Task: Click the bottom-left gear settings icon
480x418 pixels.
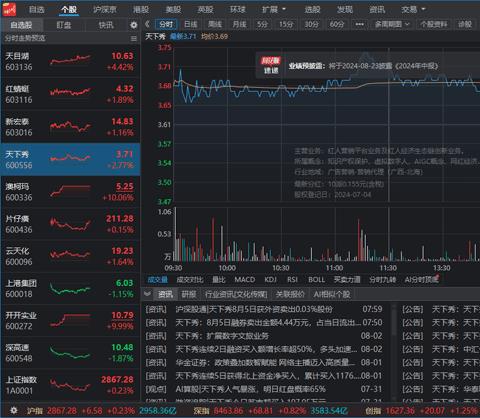Action: (x=14, y=410)
